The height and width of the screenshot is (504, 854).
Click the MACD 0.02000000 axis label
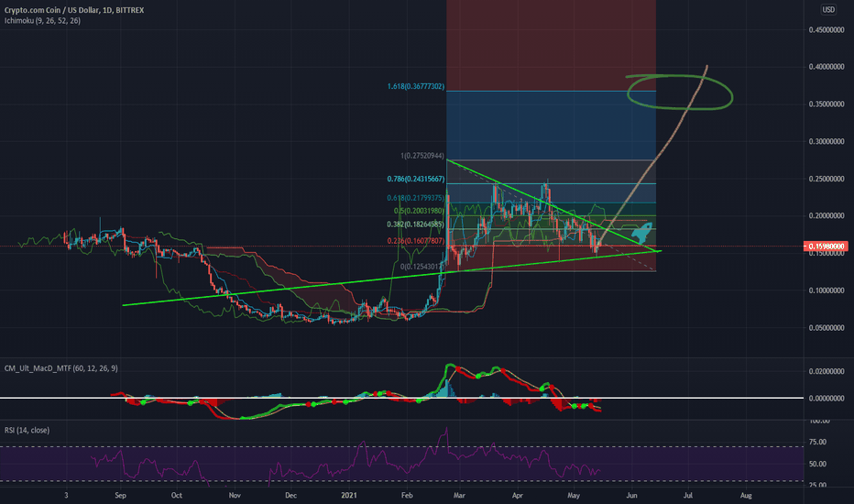[x=827, y=372]
